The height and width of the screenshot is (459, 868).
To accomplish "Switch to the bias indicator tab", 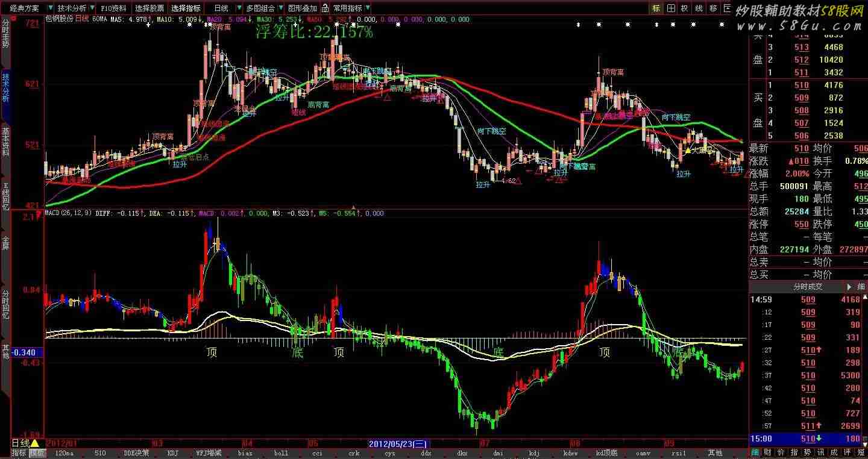I will point(245,453).
